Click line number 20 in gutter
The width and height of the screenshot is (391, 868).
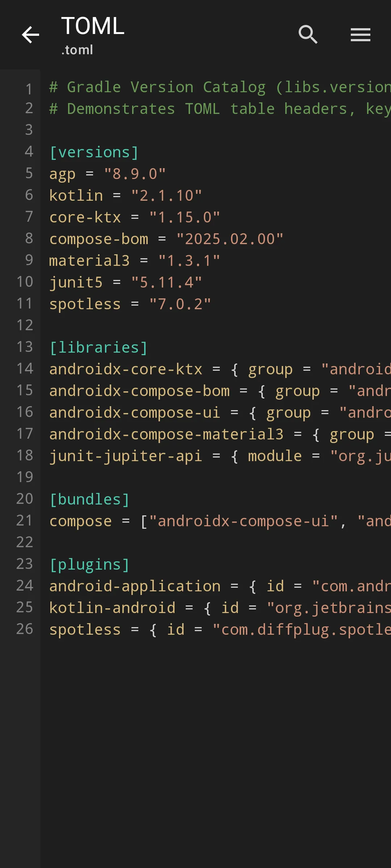pyautogui.click(x=25, y=499)
